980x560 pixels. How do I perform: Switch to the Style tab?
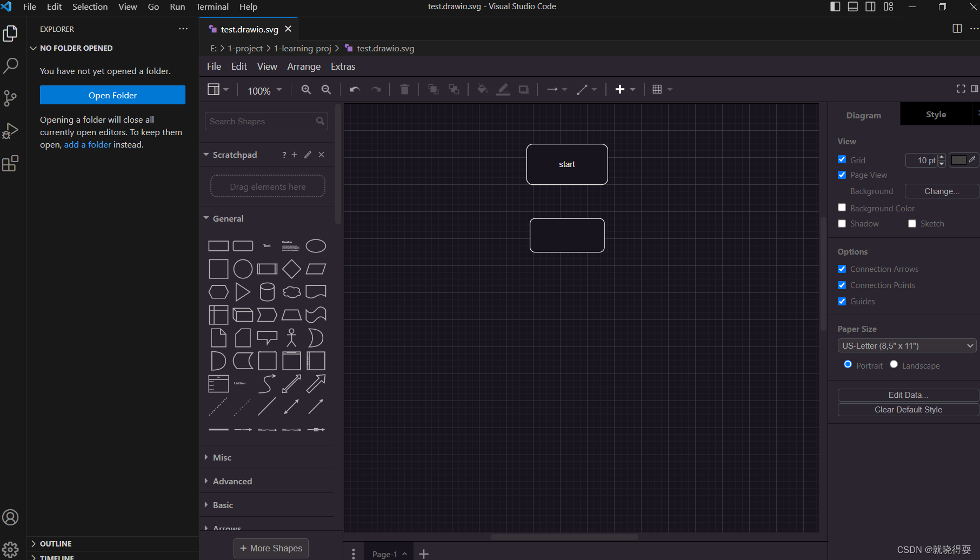(936, 114)
